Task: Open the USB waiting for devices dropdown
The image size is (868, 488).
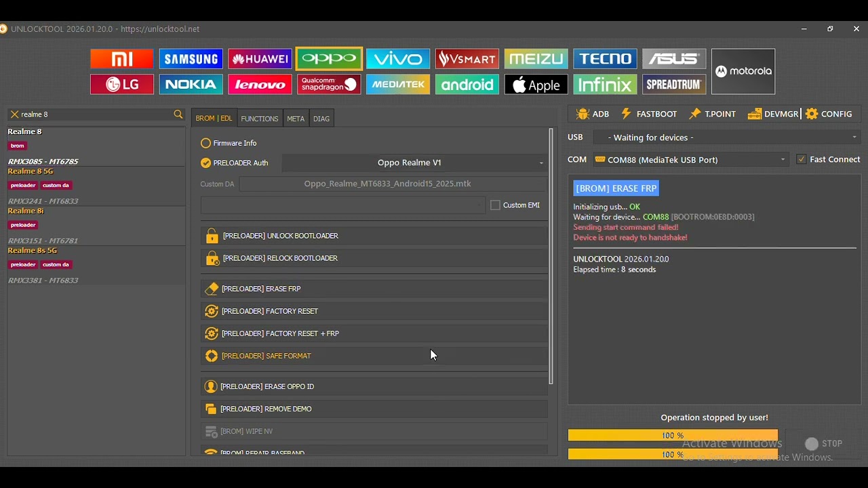Action: click(726, 138)
